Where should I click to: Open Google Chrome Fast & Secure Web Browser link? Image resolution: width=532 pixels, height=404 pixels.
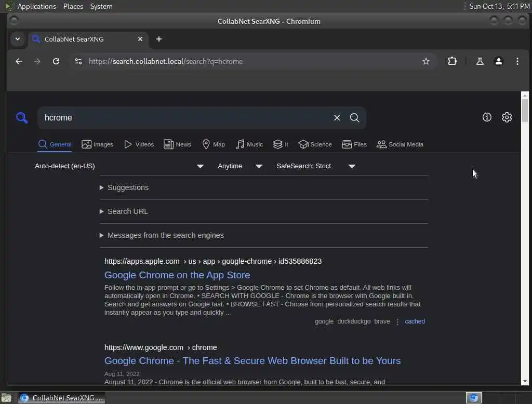click(x=252, y=361)
